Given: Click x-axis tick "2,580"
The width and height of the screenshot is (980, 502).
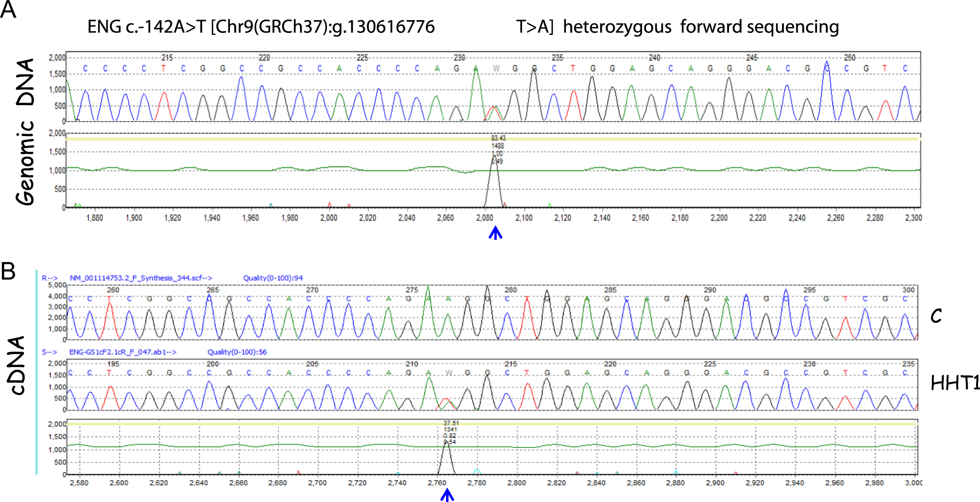Looking at the screenshot, I should (x=79, y=483).
